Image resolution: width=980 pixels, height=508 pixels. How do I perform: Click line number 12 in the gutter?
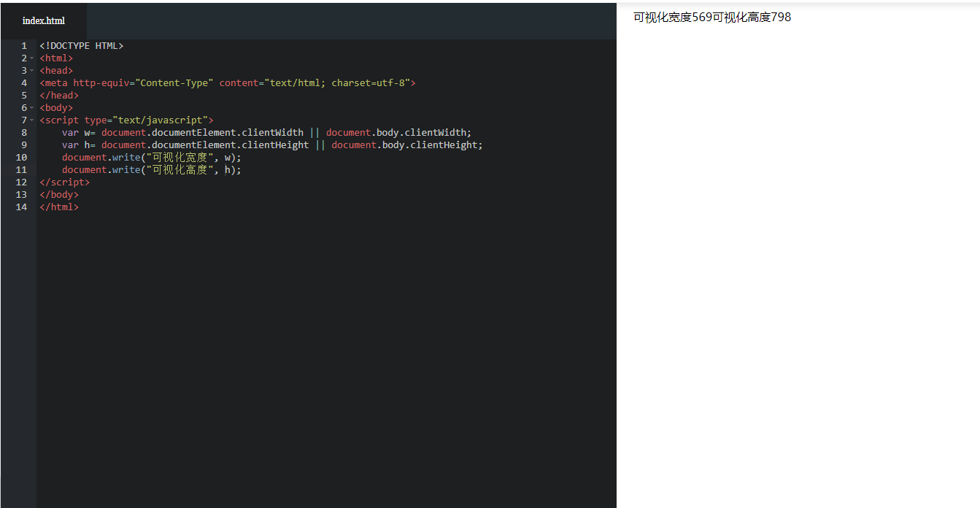(21, 182)
